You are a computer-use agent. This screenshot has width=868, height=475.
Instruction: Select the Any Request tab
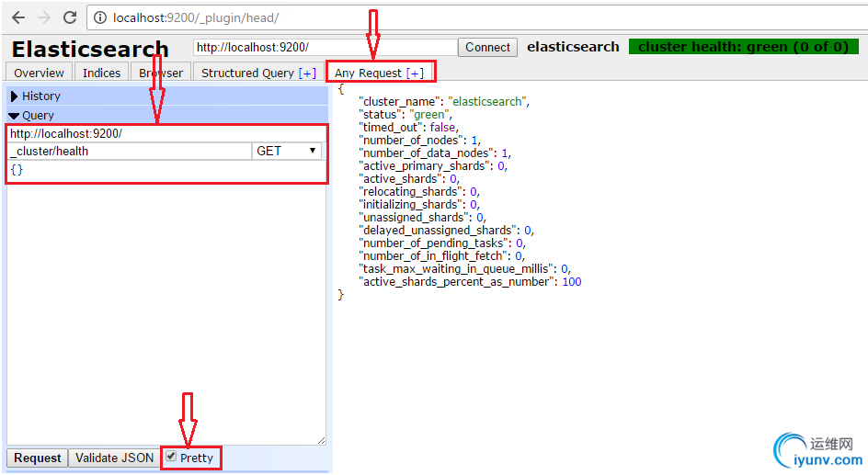pyautogui.click(x=368, y=73)
